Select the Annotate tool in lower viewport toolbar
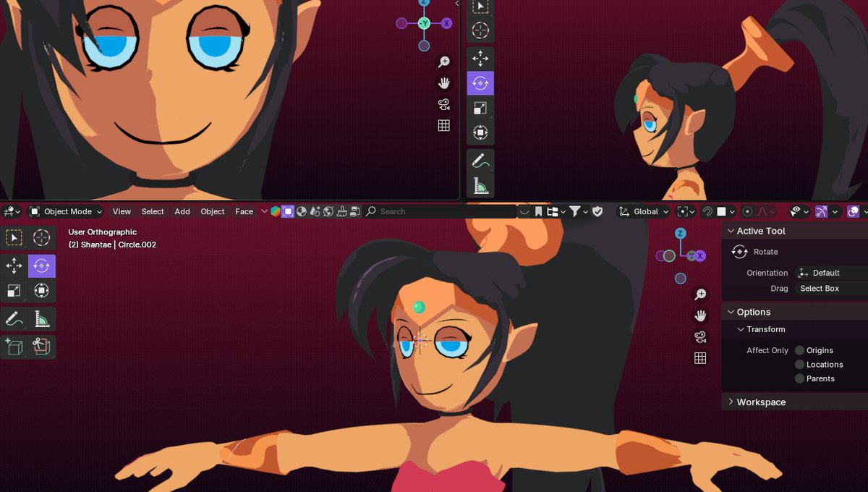 click(x=14, y=319)
